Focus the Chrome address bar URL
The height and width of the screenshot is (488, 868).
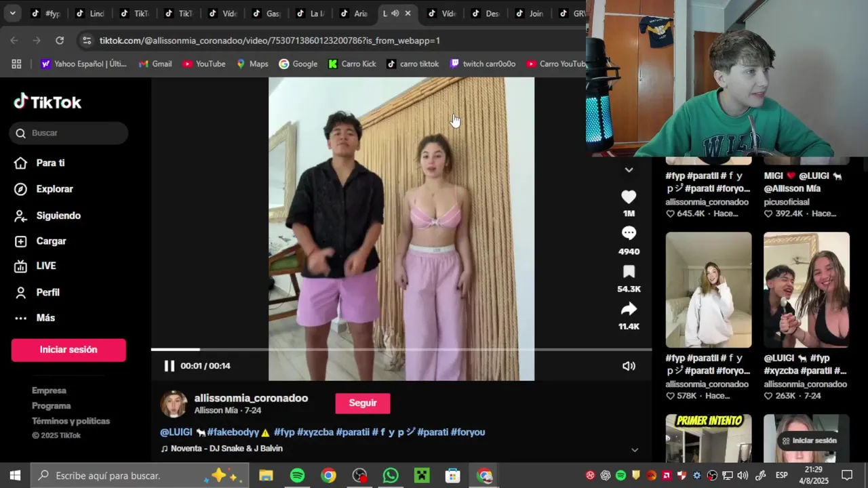tap(270, 41)
